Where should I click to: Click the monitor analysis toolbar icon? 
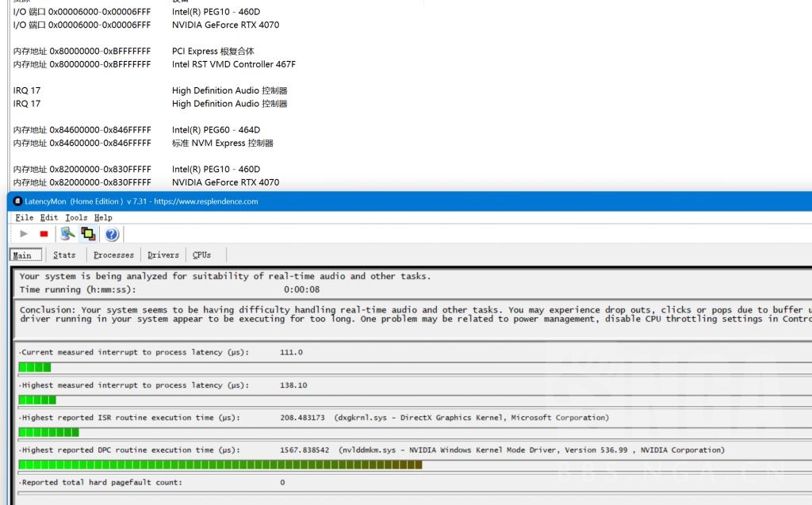[67, 234]
